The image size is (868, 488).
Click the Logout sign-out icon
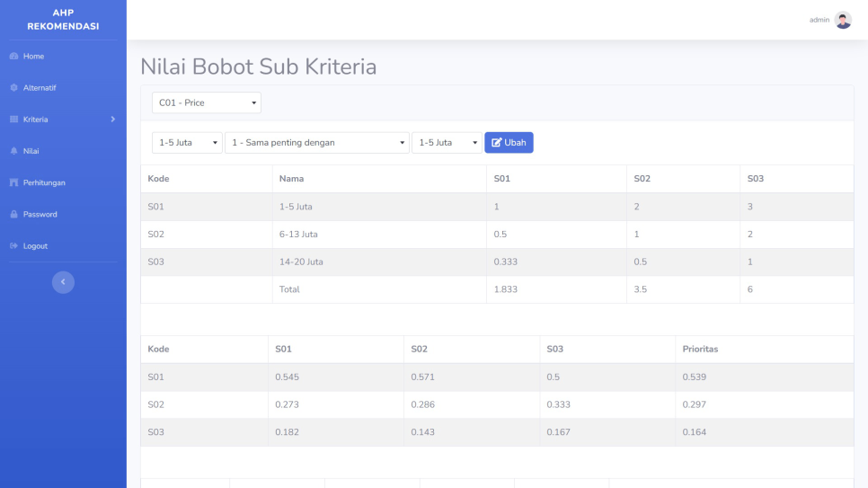click(x=13, y=245)
